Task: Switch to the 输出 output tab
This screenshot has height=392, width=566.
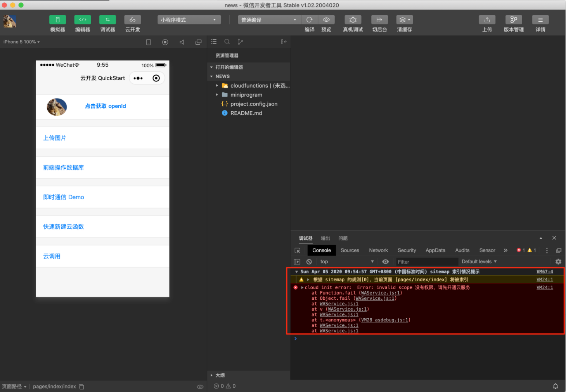Action: pyautogui.click(x=325, y=238)
